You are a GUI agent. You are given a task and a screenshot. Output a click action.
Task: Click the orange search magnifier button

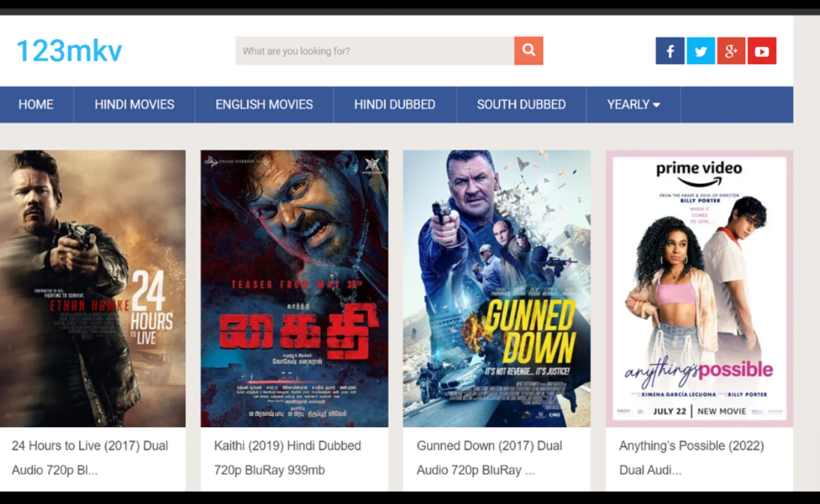point(529,50)
